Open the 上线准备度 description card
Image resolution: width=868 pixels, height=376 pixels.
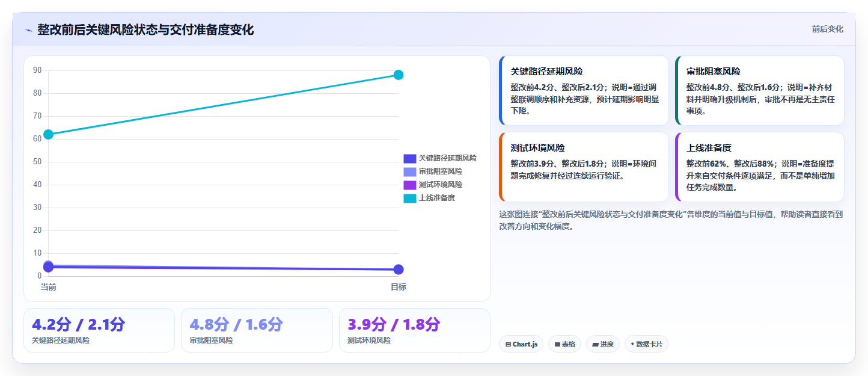[759, 167]
